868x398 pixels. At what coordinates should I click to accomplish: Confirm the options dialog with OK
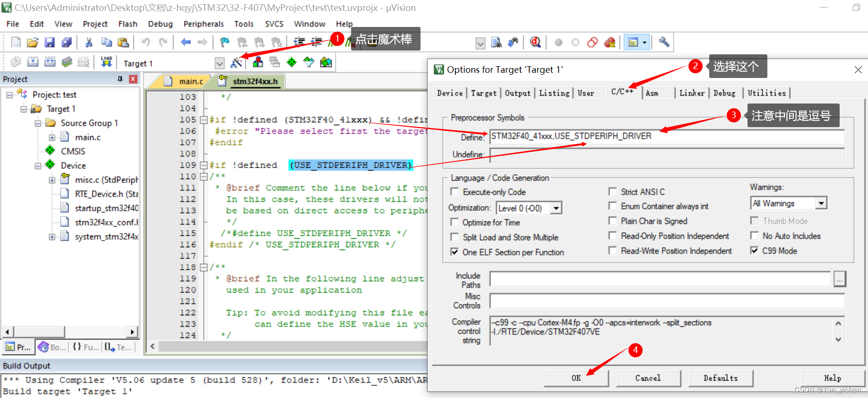[x=576, y=378]
